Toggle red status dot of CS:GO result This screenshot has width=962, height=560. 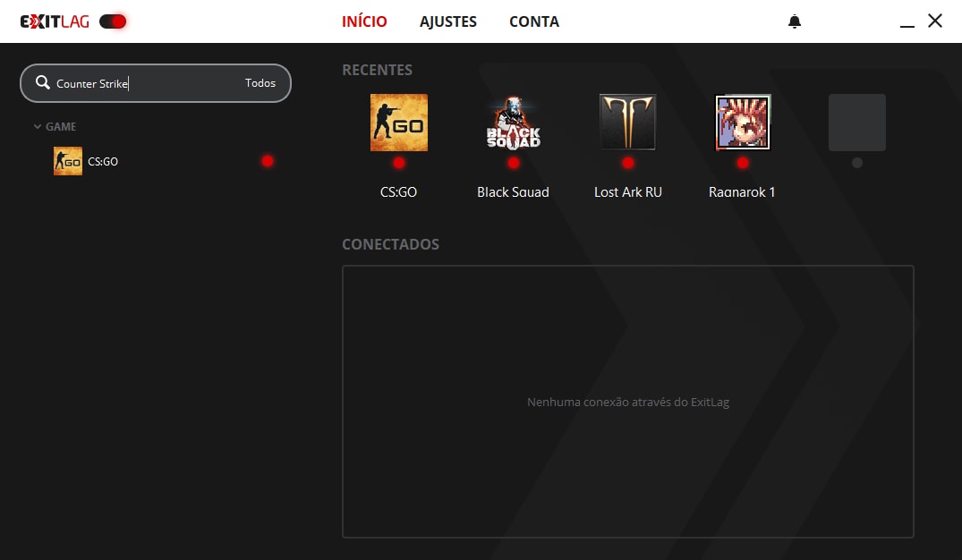[x=268, y=161]
